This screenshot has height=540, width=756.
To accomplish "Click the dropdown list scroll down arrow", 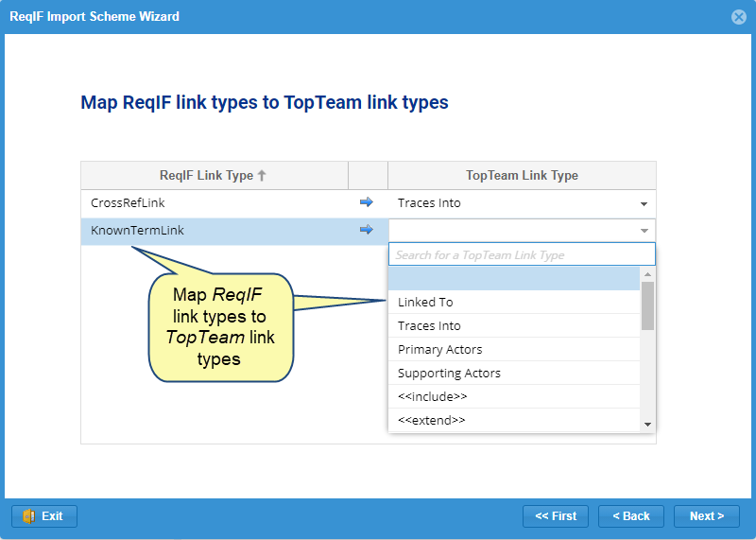I will 647,425.
